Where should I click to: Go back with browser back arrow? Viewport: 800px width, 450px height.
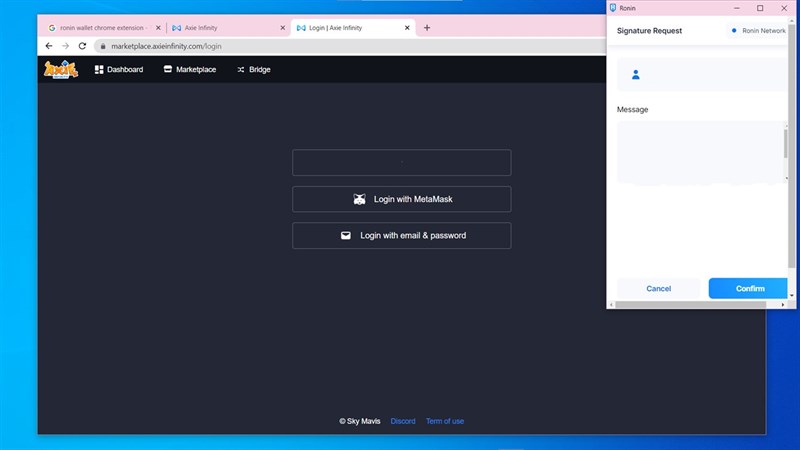pyautogui.click(x=49, y=46)
